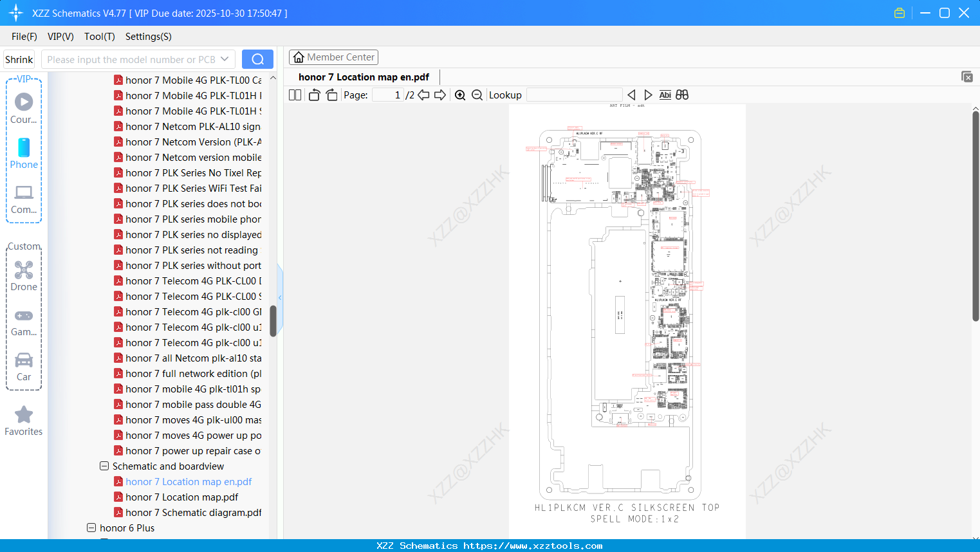
Task: Open honor 7 PLK series no displayed
Action: [193, 234]
